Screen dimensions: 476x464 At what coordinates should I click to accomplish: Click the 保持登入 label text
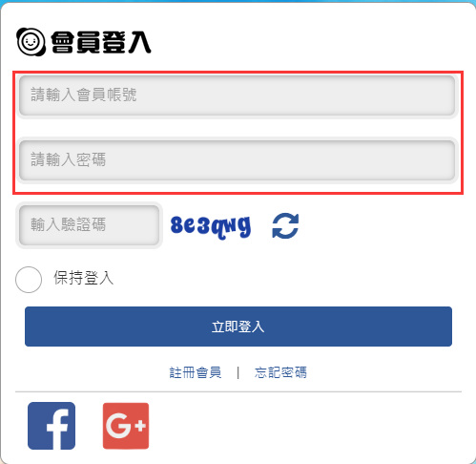pyautogui.click(x=84, y=278)
